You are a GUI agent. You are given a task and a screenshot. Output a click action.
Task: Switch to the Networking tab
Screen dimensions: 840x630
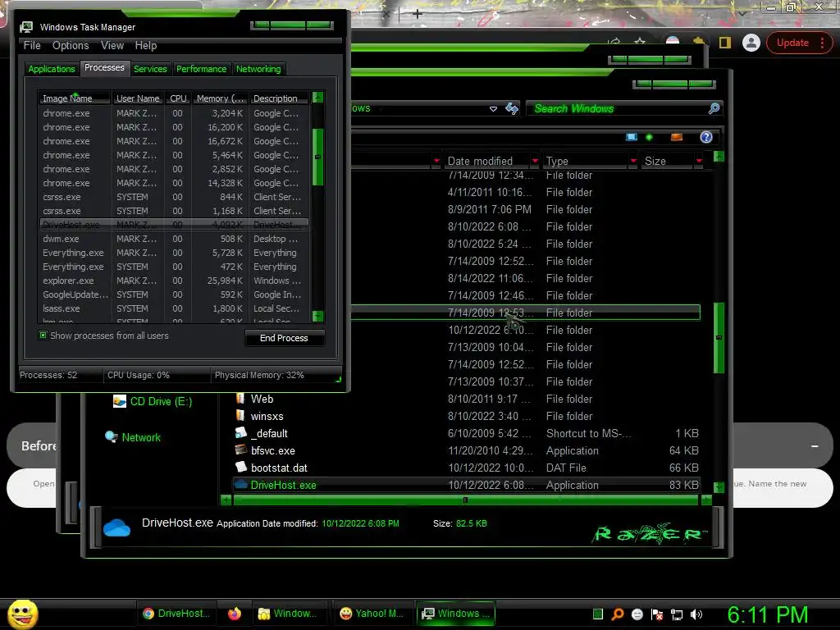click(x=258, y=69)
